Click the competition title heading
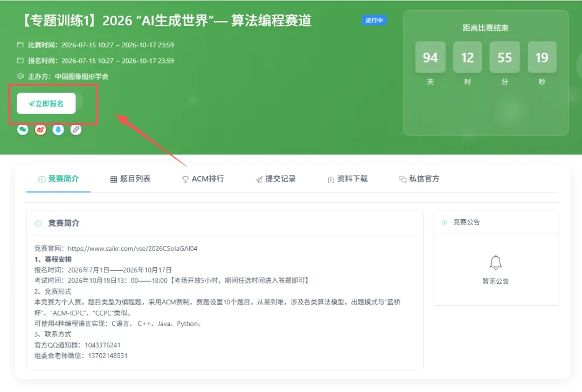Screen dimensions: 582x392 (x=166, y=20)
